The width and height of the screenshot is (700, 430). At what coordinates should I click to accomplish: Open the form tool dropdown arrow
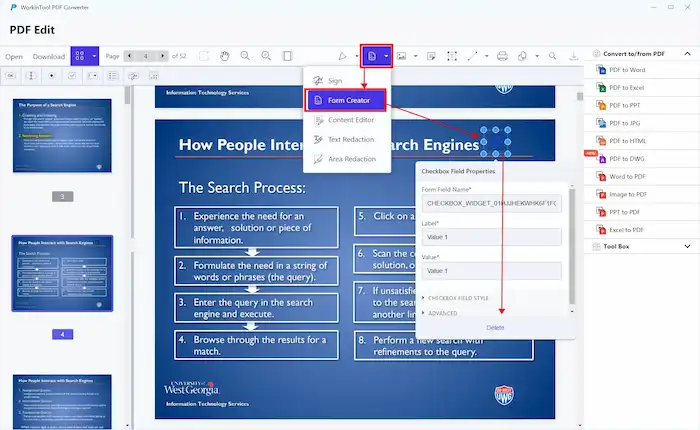(x=386, y=56)
